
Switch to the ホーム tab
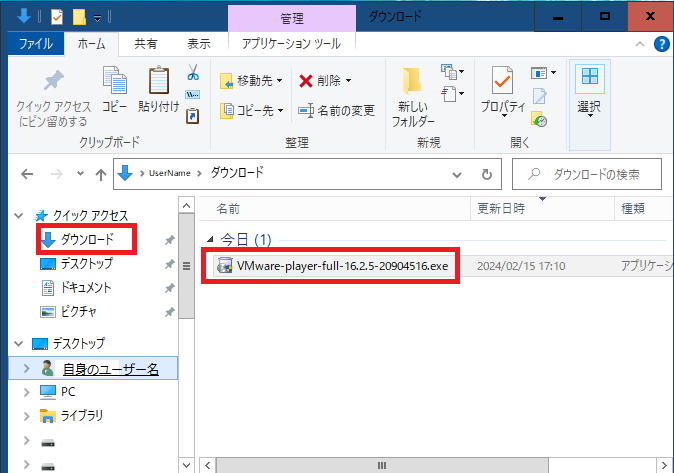[92, 44]
